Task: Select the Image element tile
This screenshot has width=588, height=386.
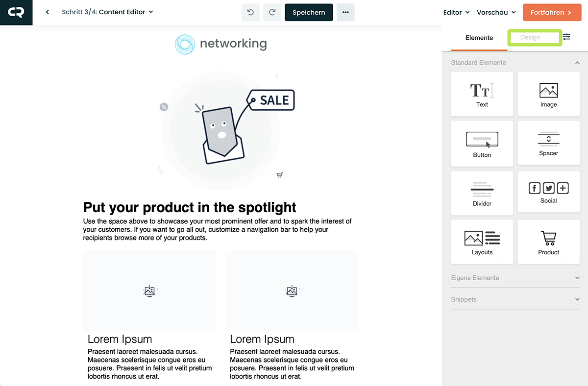Action: (x=548, y=94)
